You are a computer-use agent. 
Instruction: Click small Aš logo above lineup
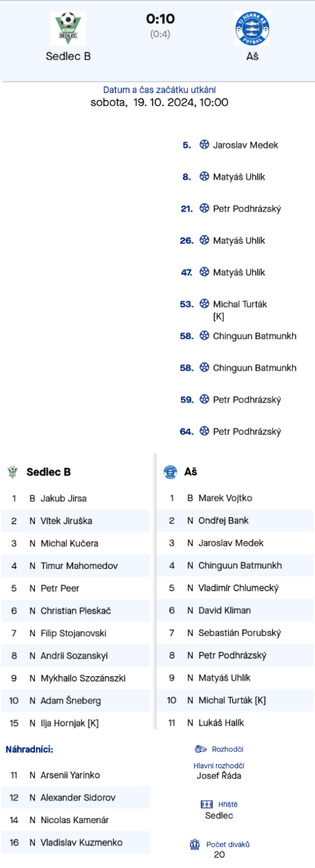[x=170, y=472]
